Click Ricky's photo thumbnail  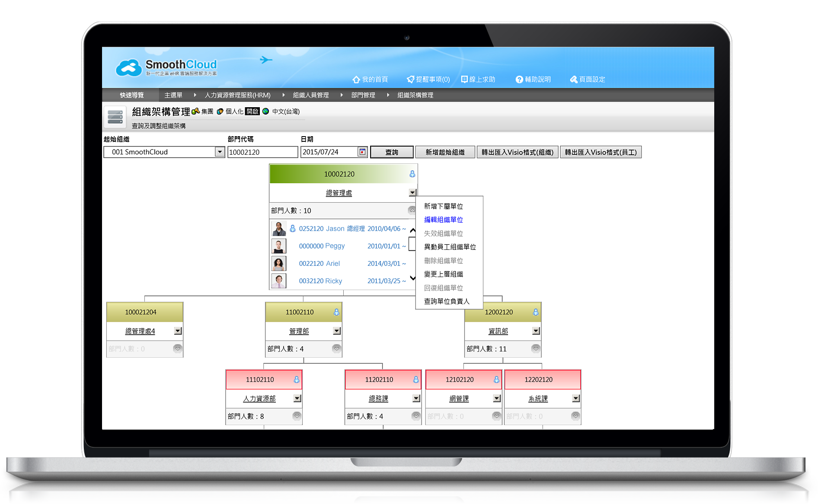coord(278,281)
